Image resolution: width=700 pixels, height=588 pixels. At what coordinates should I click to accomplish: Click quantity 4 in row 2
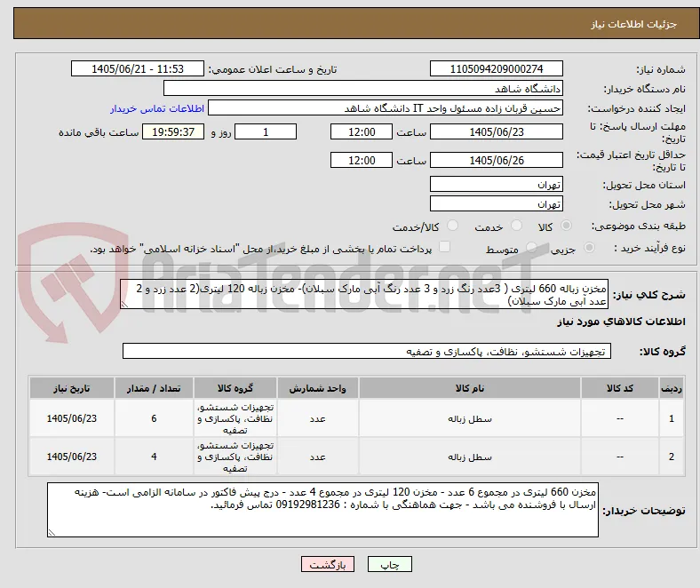(x=154, y=457)
